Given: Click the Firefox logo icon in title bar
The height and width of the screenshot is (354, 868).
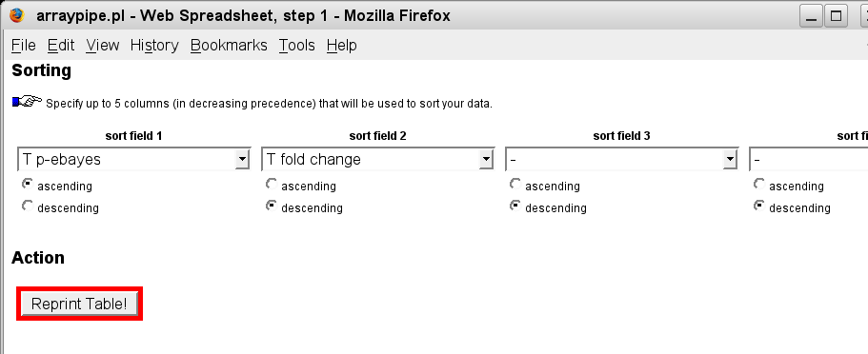Looking at the screenshot, I should pos(17,15).
